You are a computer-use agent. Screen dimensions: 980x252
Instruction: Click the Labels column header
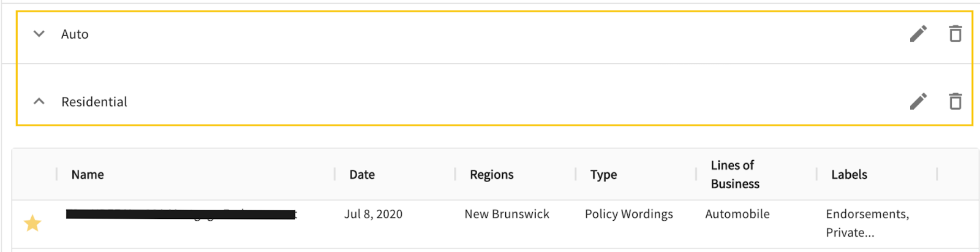[x=849, y=175]
